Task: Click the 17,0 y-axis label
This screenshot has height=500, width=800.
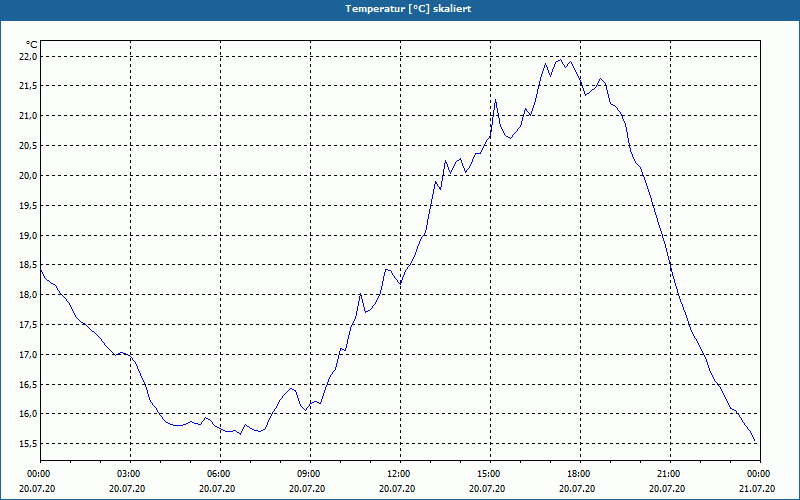Action: pyautogui.click(x=28, y=355)
